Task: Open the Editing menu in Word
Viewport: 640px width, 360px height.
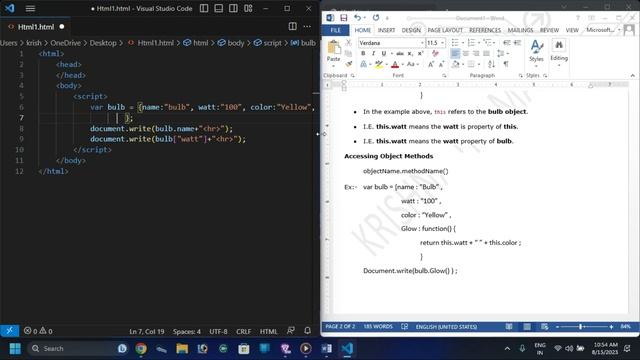Action: coord(559,53)
